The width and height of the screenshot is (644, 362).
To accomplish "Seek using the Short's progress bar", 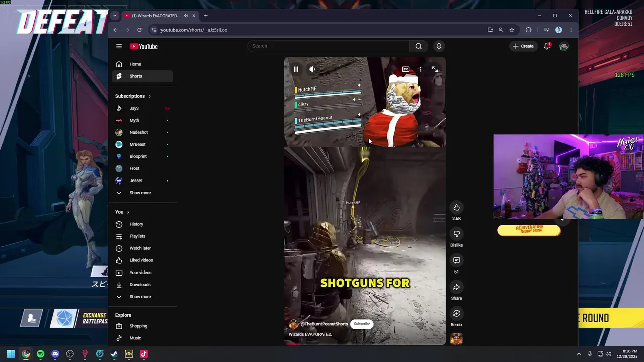I will point(364,344).
